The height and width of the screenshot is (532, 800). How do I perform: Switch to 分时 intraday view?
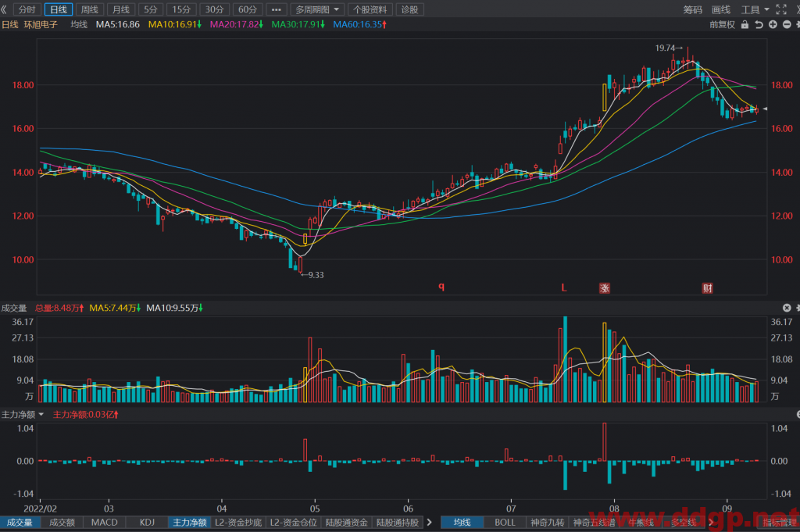(27, 9)
